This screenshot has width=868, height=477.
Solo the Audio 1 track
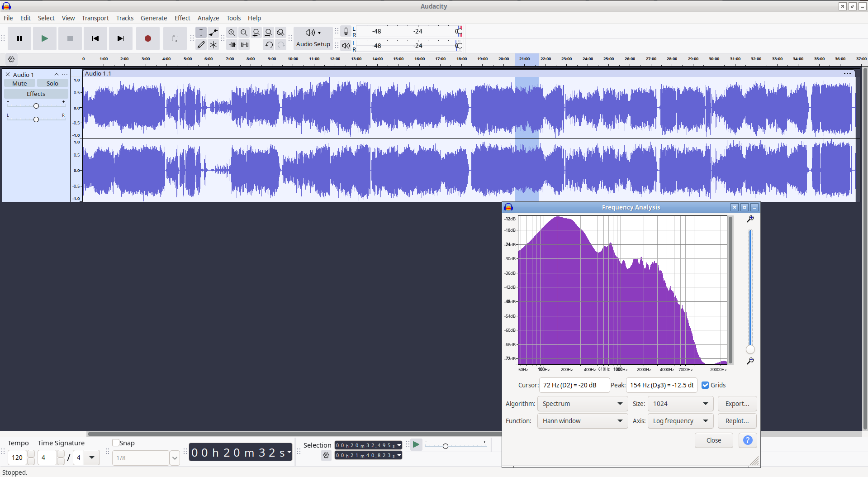[52, 83]
